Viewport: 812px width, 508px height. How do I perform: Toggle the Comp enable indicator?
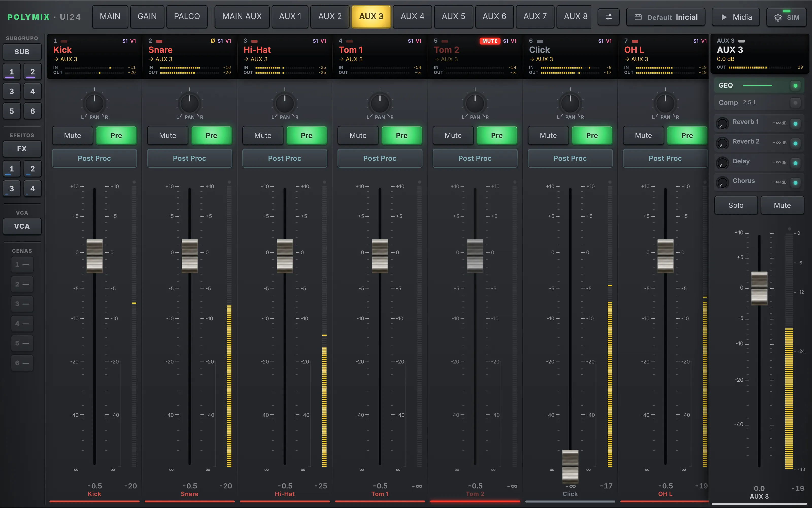tap(795, 102)
